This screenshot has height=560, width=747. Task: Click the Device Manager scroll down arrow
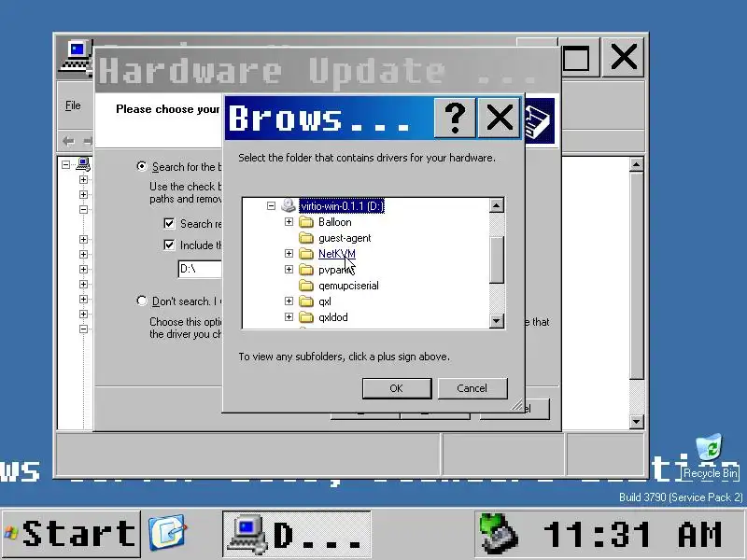[637, 422]
